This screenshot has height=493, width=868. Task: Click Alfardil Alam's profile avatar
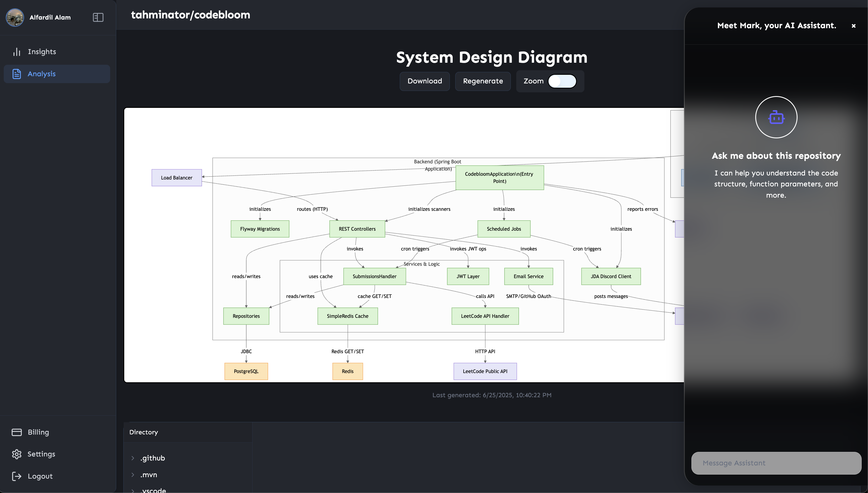tap(15, 17)
